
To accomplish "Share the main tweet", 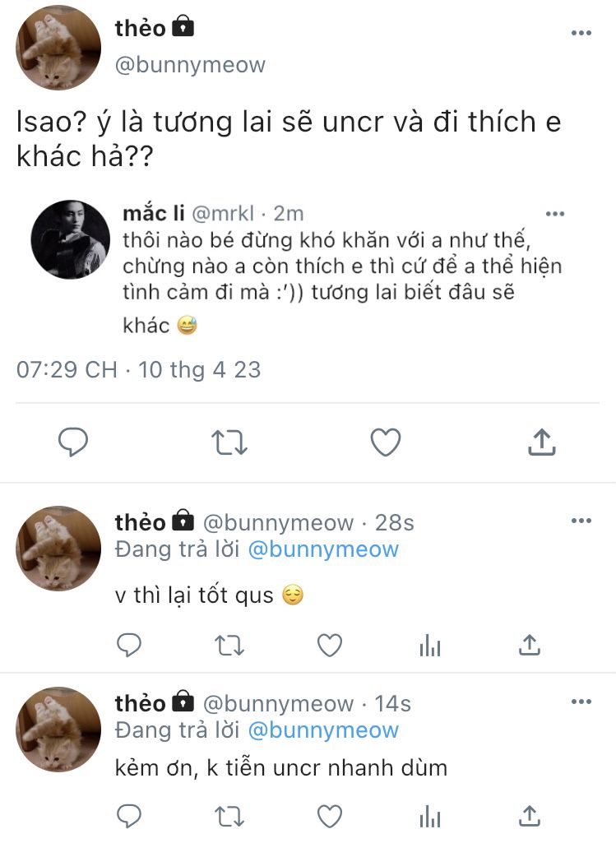I will 541,442.
